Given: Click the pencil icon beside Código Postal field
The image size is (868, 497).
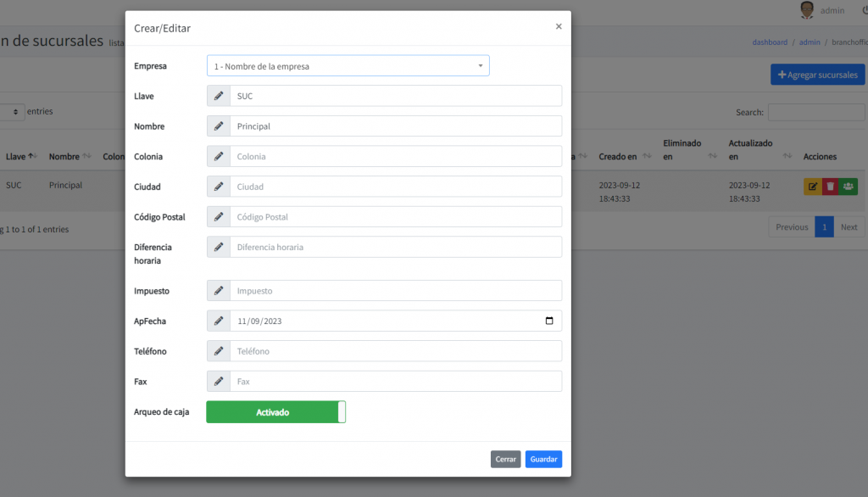Looking at the screenshot, I should point(219,217).
